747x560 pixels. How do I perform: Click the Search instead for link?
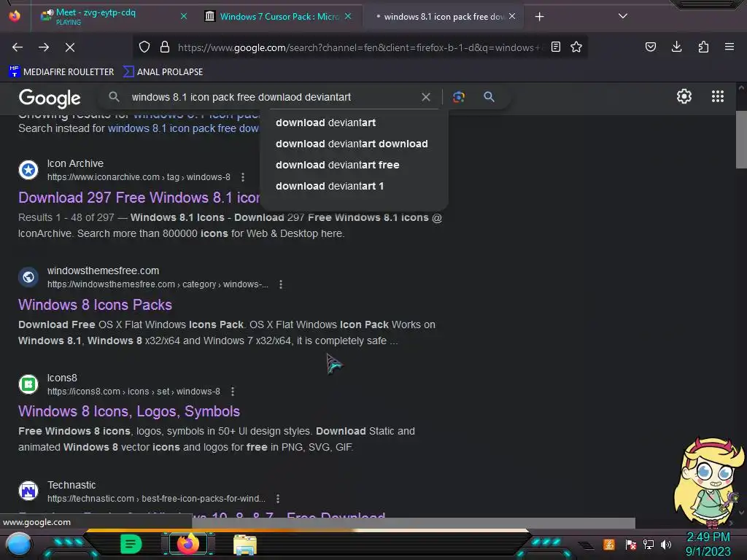pyautogui.click(x=183, y=128)
